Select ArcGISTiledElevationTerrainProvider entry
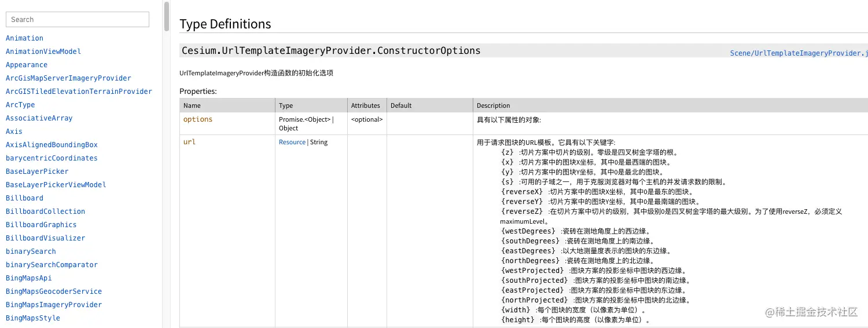The width and height of the screenshot is (868, 328). (x=79, y=92)
